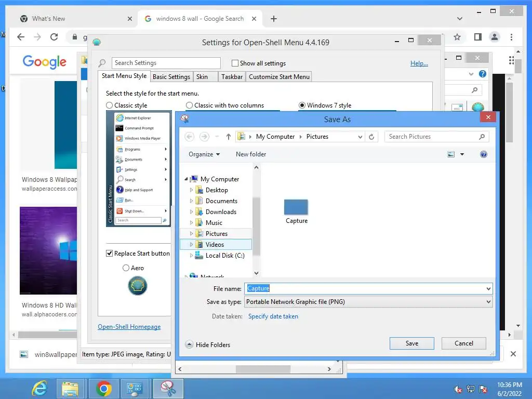Open the Save as type dropdown
532x399 pixels.
click(488, 302)
